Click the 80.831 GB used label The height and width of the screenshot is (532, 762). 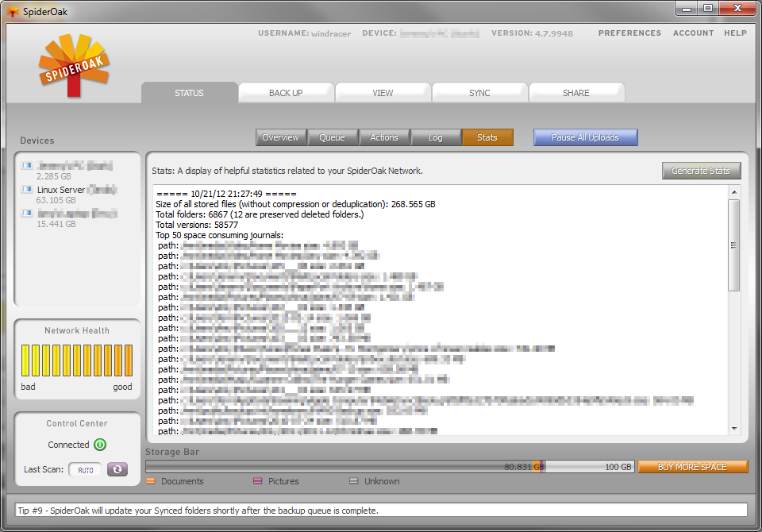pos(524,467)
